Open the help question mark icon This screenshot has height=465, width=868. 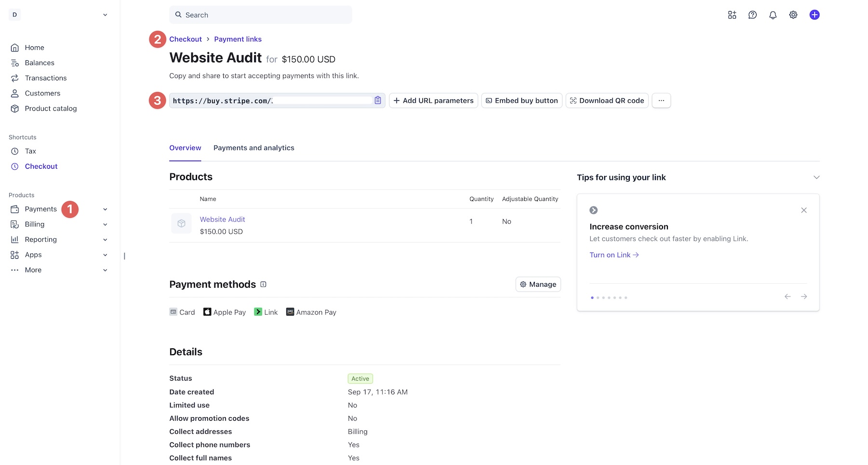pos(752,15)
